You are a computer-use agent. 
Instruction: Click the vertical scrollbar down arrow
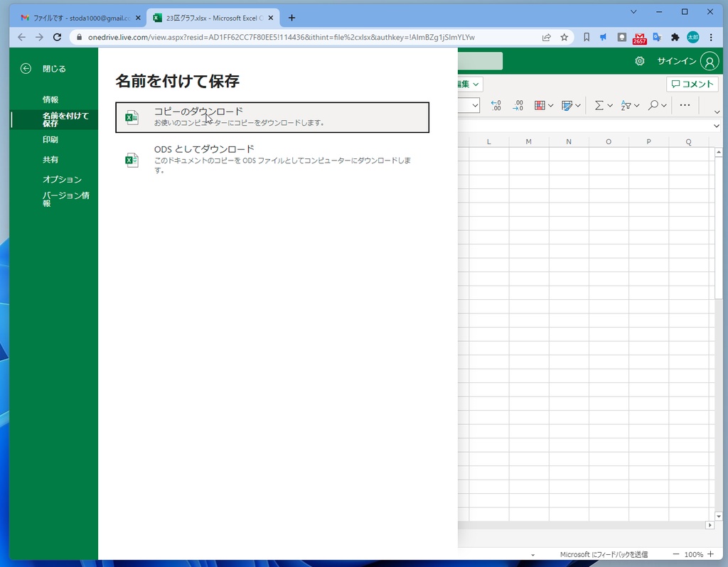(719, 516)
